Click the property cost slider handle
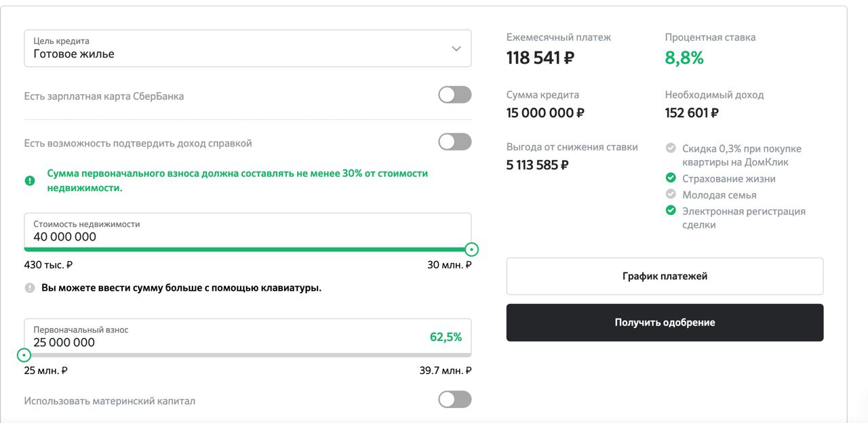Viewport: 868px width, 423px height. pos(472,249)
